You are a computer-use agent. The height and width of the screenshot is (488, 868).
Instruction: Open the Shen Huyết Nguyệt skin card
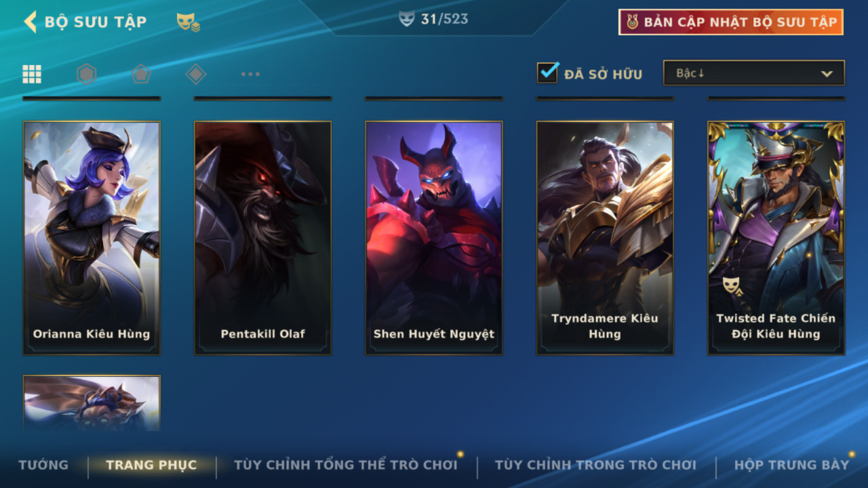(x=434, y=238)
